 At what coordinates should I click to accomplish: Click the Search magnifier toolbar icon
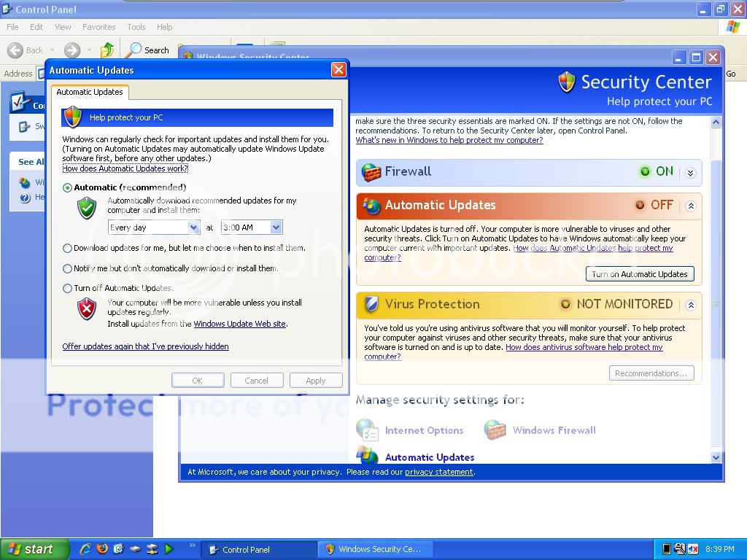point(134,50)
